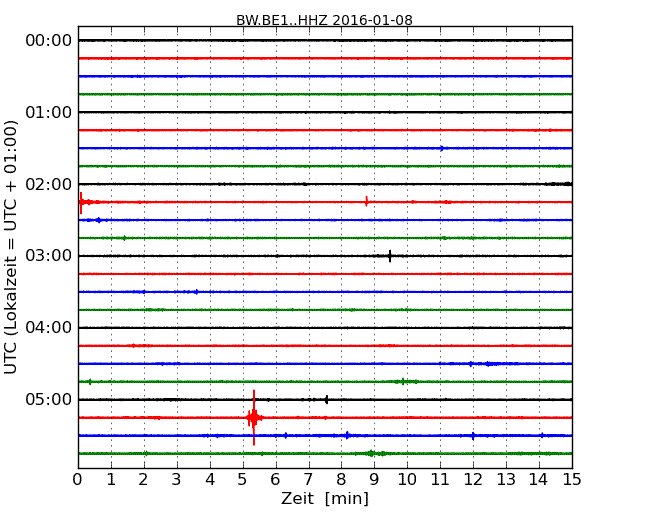
Task: Select the 00:00 time tick label
Action: [49, 41]
